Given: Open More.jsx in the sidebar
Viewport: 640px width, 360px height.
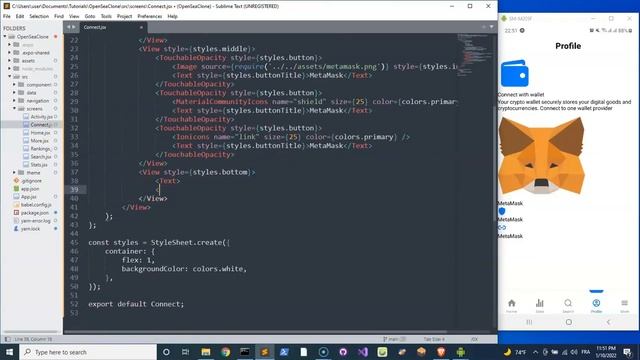Looking at the screenshot, I should click(39, 141).
